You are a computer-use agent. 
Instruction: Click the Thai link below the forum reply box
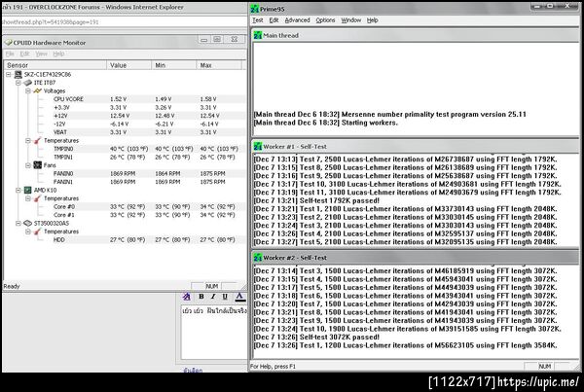click(193, 370)
